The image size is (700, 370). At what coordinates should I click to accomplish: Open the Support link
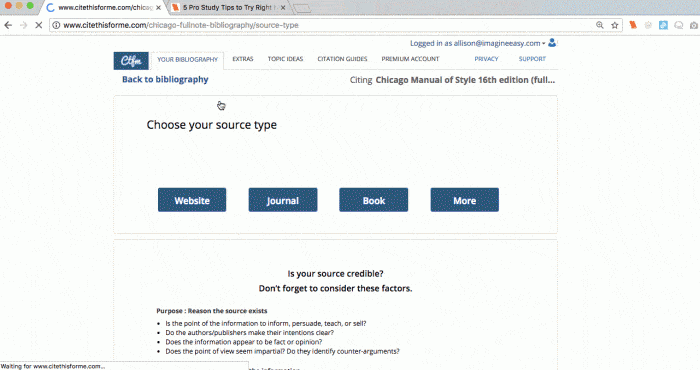click(532, 59)
